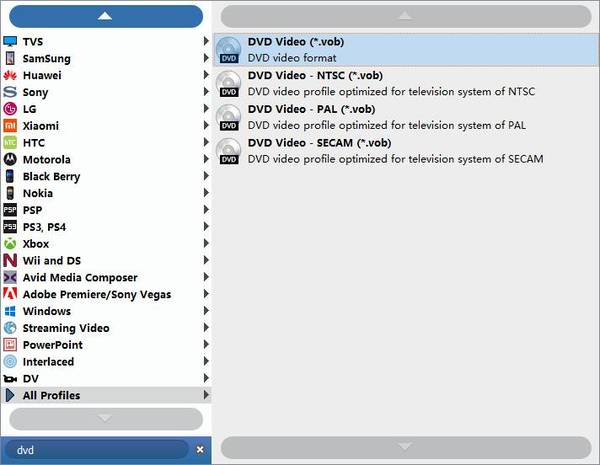Click the DV camcorder icon

click(x=10, y=379)
